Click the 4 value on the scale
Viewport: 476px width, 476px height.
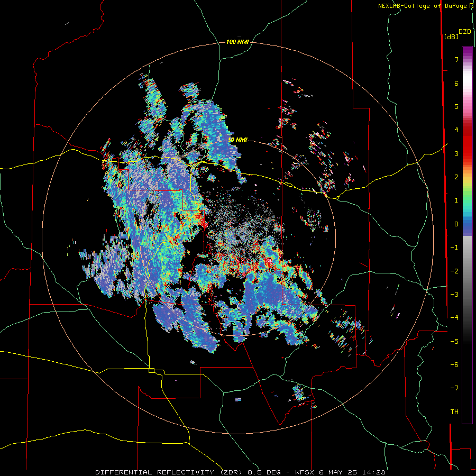(x=456, y=130)
